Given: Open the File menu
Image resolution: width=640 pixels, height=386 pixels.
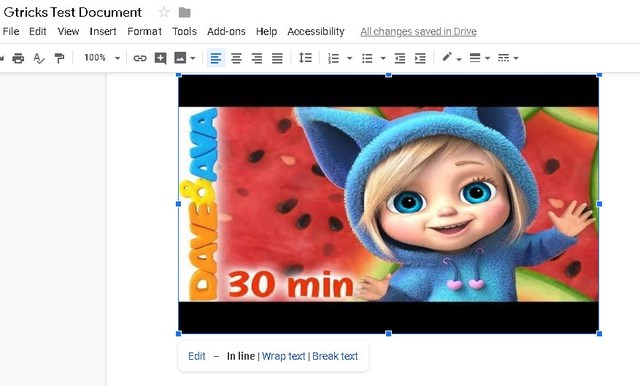Looking at the screenshot, I should pos(11,31).
